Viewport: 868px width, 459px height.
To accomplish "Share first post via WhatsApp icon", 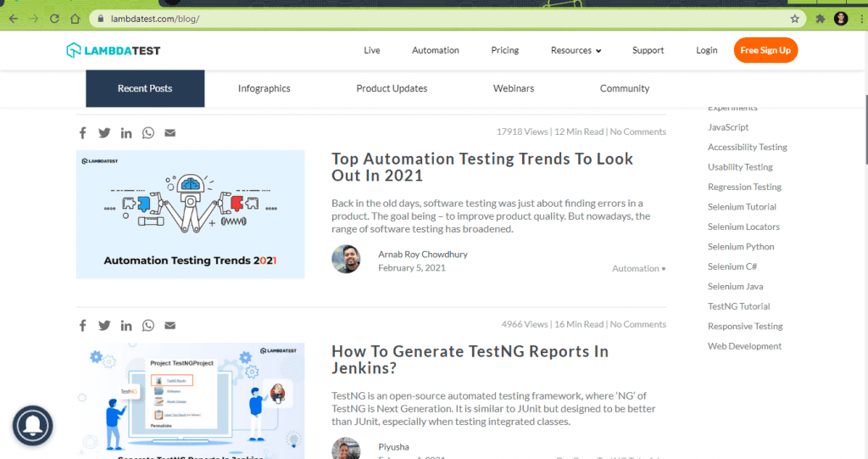I will (x=148, y=133).
